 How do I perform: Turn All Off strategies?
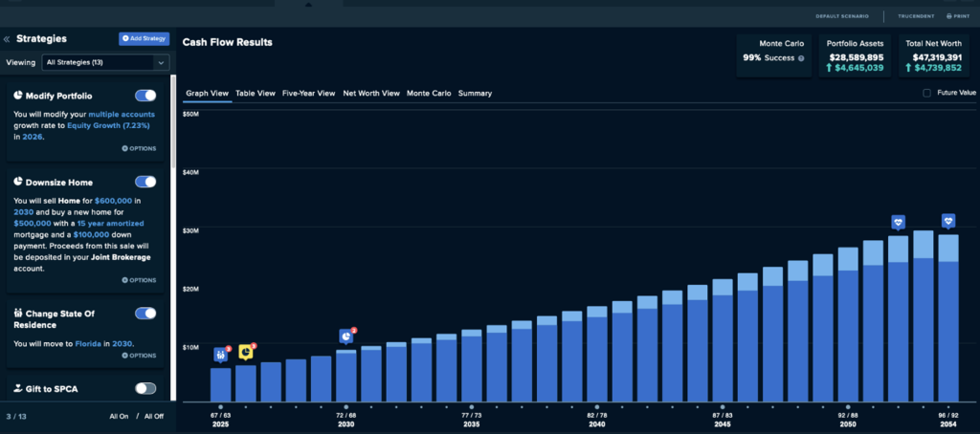[154, 416]
